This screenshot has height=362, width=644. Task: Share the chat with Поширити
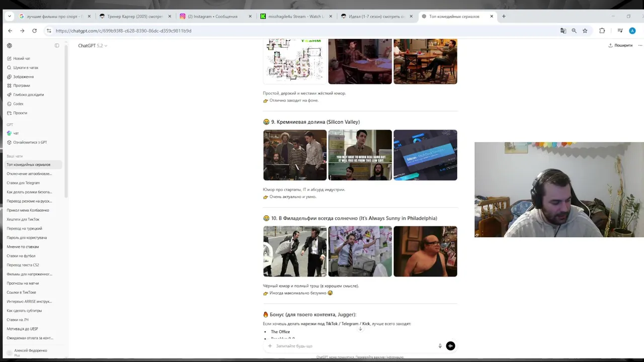click(x=620, y=45)
